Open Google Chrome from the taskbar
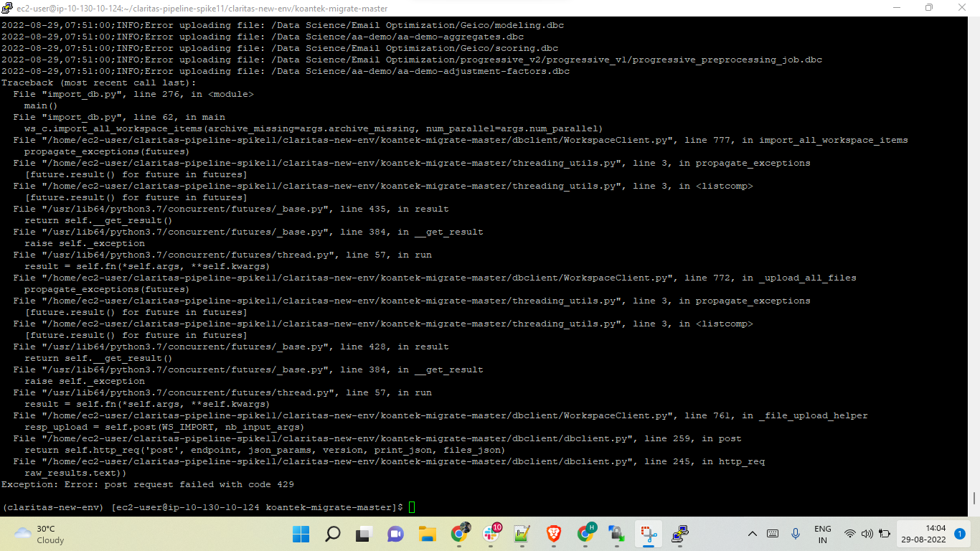 pos(460,534)
